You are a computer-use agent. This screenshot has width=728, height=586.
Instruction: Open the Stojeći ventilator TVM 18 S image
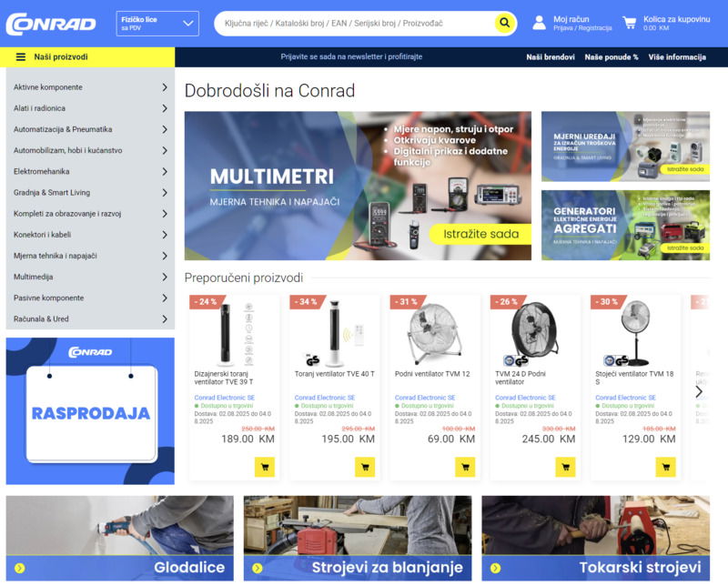coord(635,332)
